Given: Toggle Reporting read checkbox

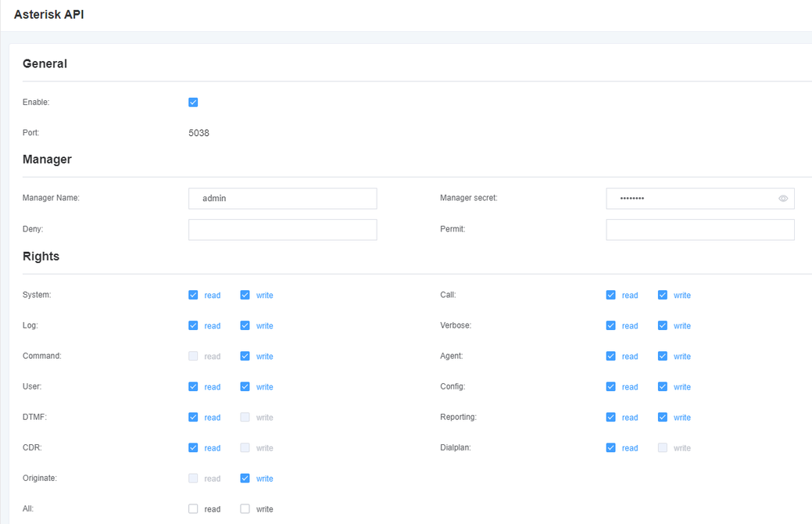Looking at the screenshot, I should click(x=611, y=417).
